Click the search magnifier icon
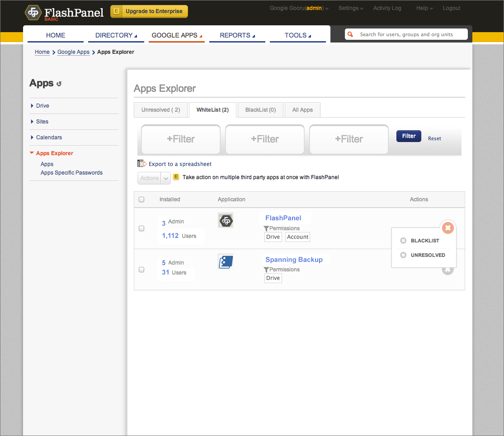 coord(350,34)
